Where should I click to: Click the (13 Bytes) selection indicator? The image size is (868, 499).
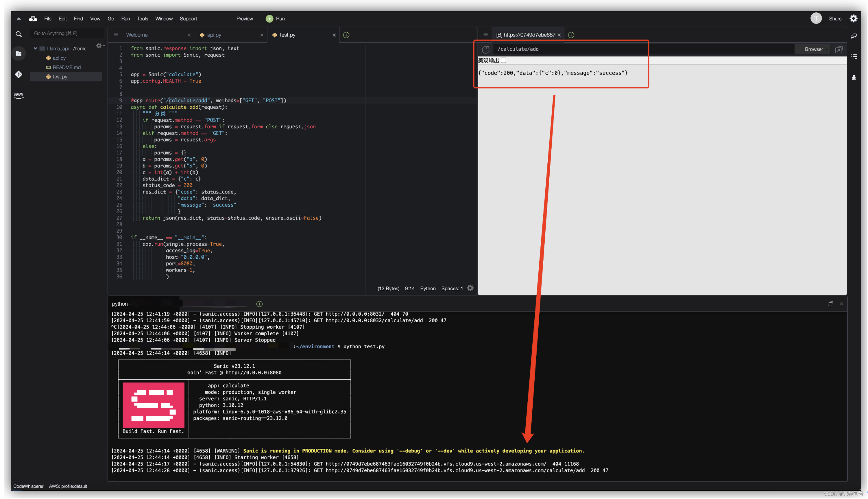pyautogui.click(x=388, y=289)
